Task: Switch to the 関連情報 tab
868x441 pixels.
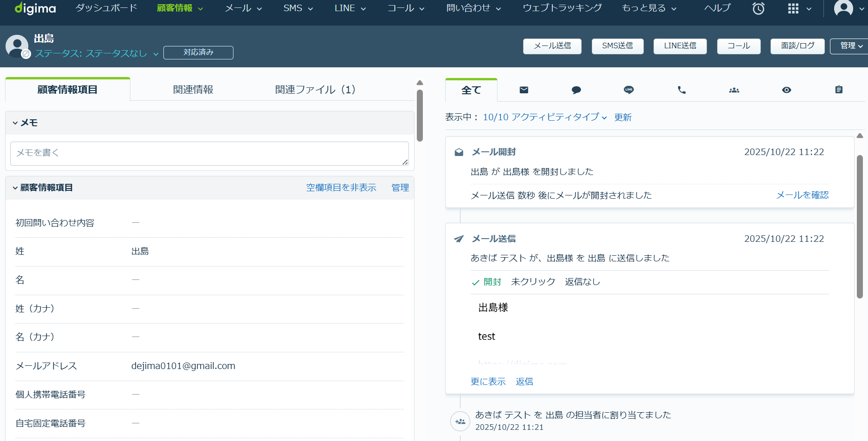Action: (193, 90)
